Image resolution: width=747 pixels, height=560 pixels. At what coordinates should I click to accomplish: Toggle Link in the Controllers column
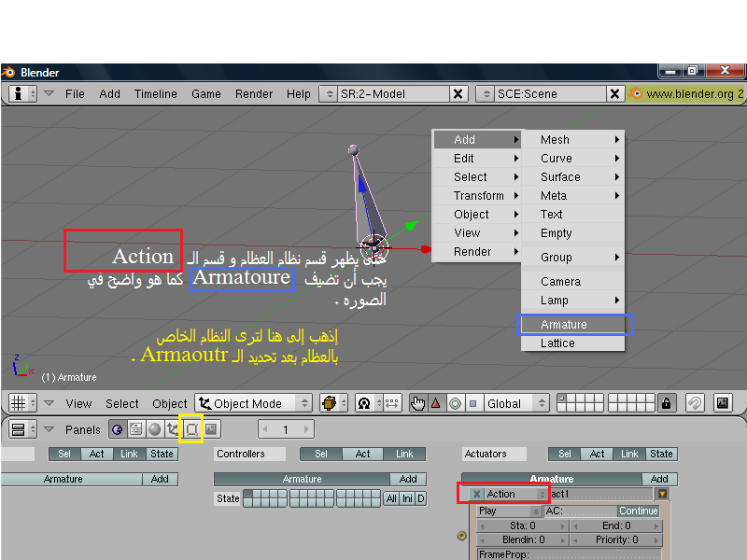coord(404,454)
